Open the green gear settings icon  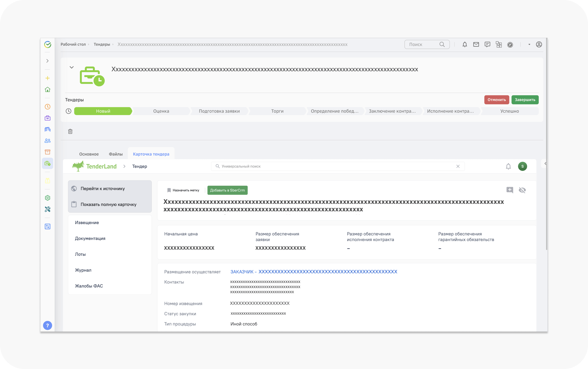coord(48,198)
